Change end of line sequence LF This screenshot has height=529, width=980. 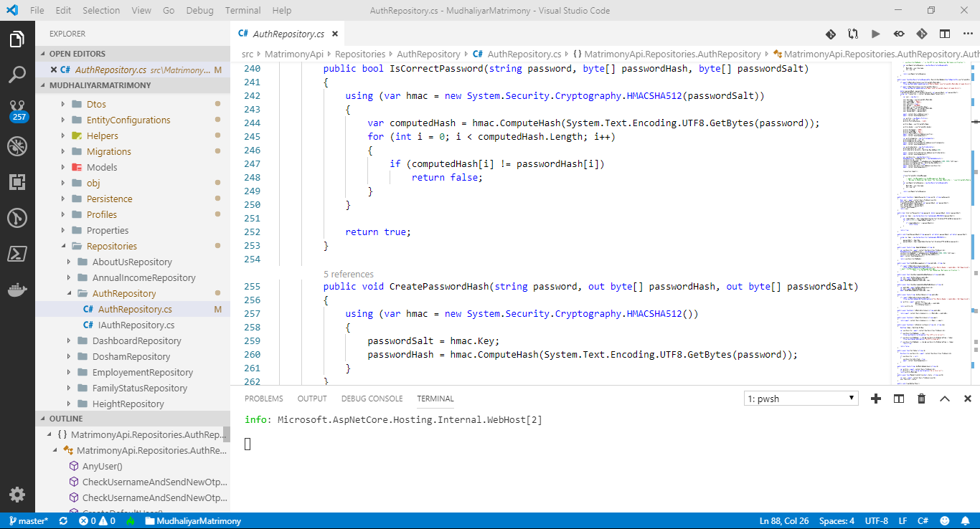coord(903,521)
